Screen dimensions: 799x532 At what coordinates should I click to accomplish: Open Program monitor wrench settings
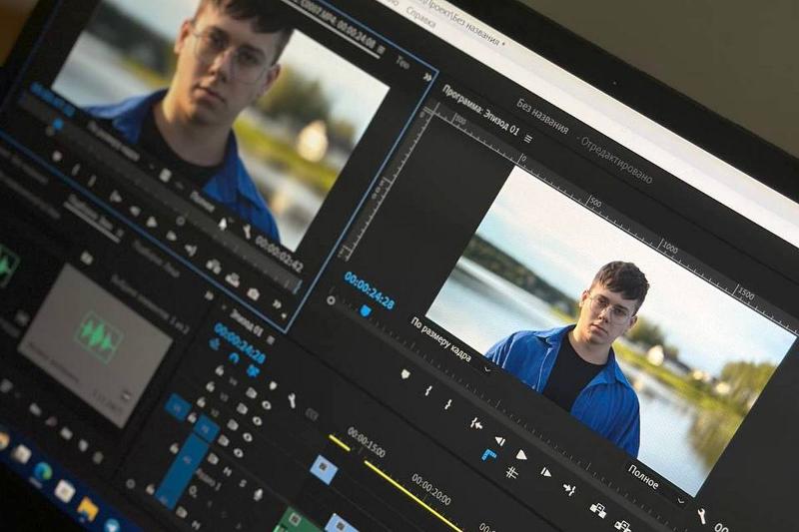coord(701,515)
